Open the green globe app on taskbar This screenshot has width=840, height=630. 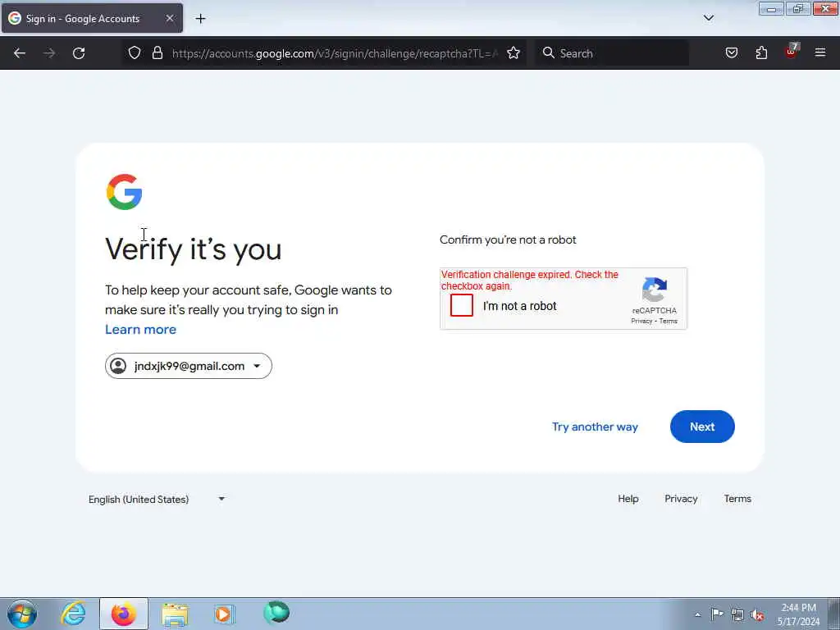276,612
